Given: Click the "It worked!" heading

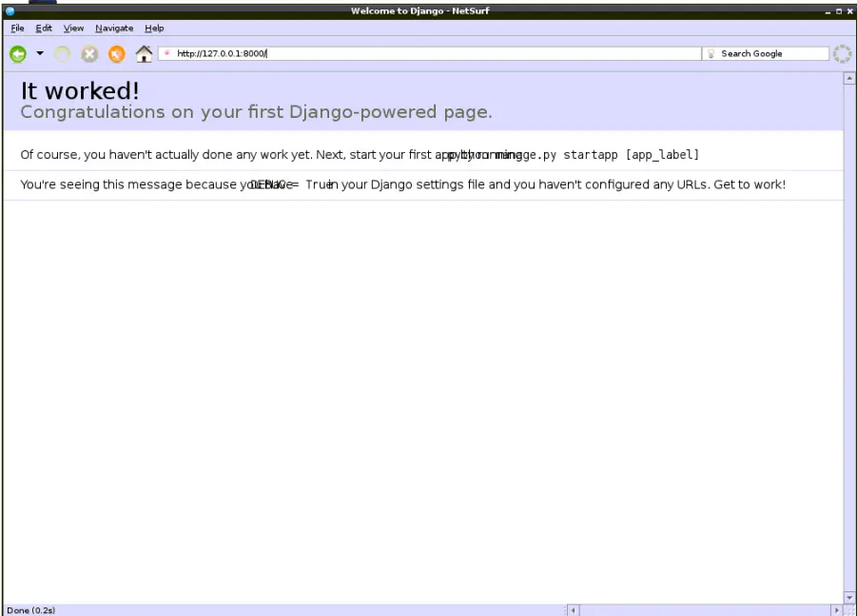Looking at the screenshot, I should (80, 90).
